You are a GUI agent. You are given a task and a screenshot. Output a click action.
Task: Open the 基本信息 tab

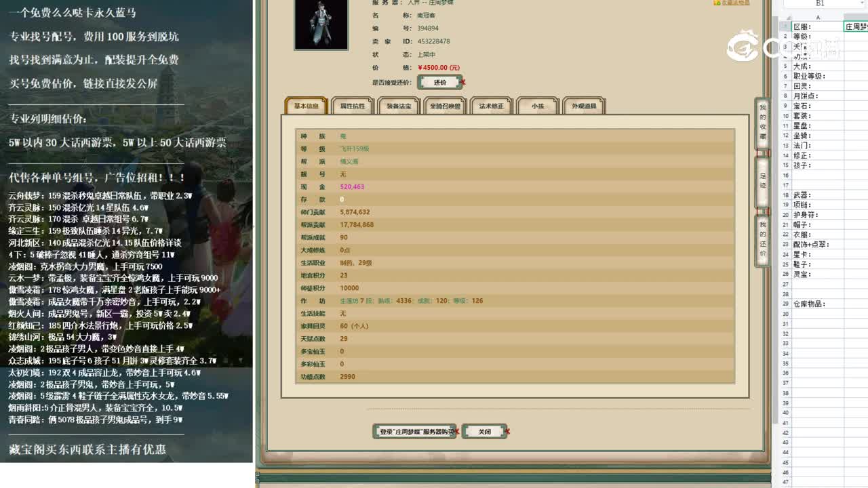(307, 106)
